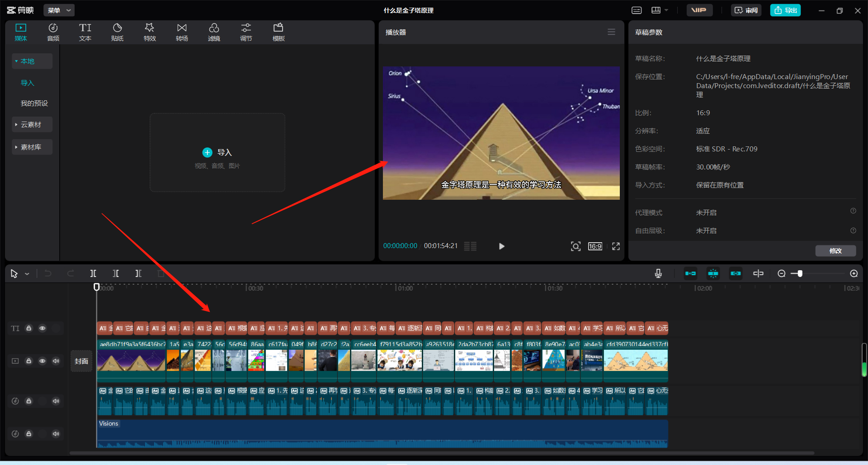Open the 菜单 dropdown menu
Viewport: 868px width, 465px height.
tap(59, 10)
